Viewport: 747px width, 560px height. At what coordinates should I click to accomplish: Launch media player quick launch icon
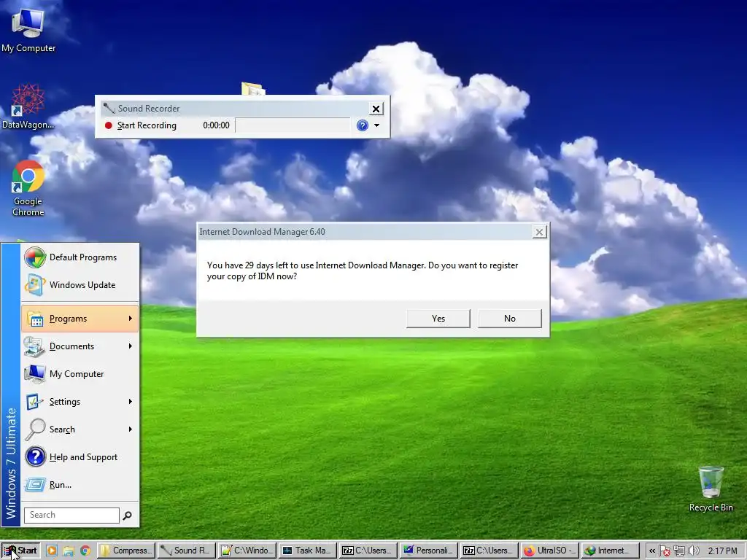pyautogui.click(x=52, y=551)
